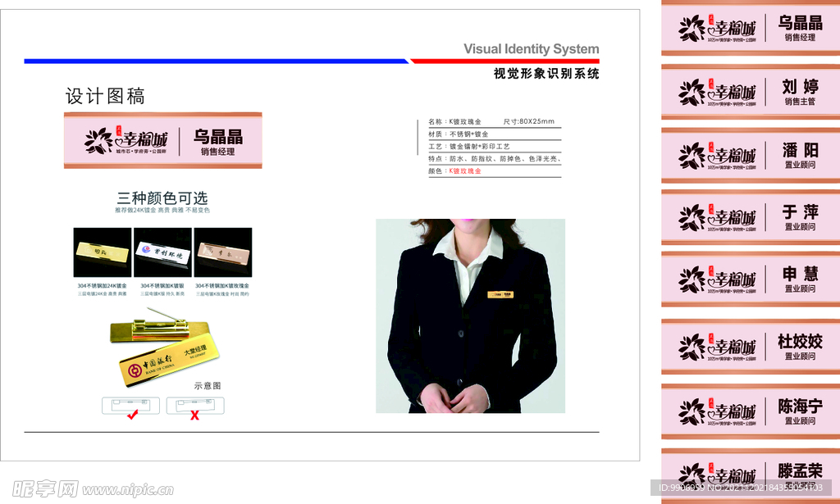The width and height of the screenshot is (840, 504).
Task: Click 销售经理 title on the large design badge
Action: tap(218, 152)
